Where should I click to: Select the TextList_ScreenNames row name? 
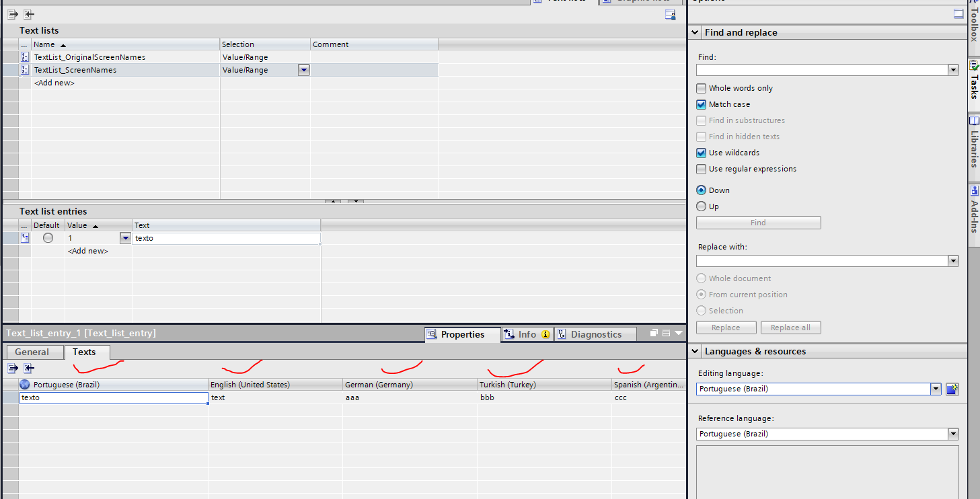[75, 70]
